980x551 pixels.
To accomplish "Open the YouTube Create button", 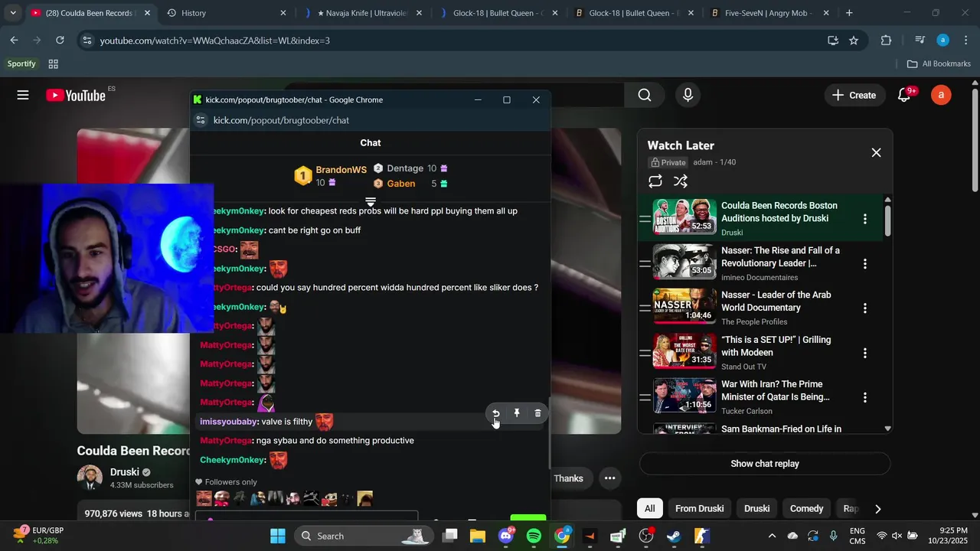I will (x=854, y=95).
